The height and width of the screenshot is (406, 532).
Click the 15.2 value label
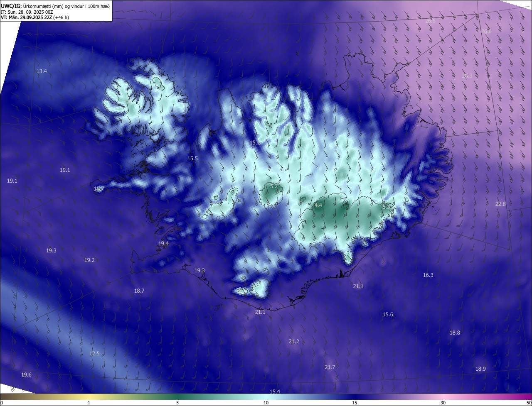(x=255, y=142)
